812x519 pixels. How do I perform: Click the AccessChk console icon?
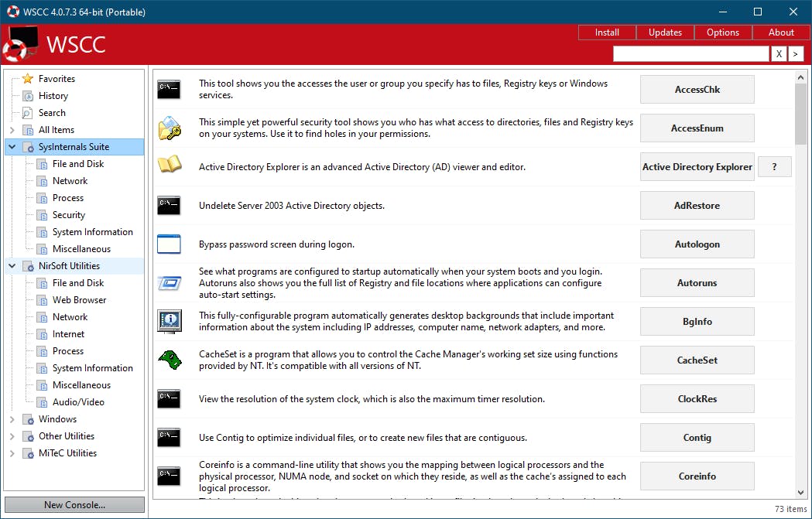click(x=169, y=90)
